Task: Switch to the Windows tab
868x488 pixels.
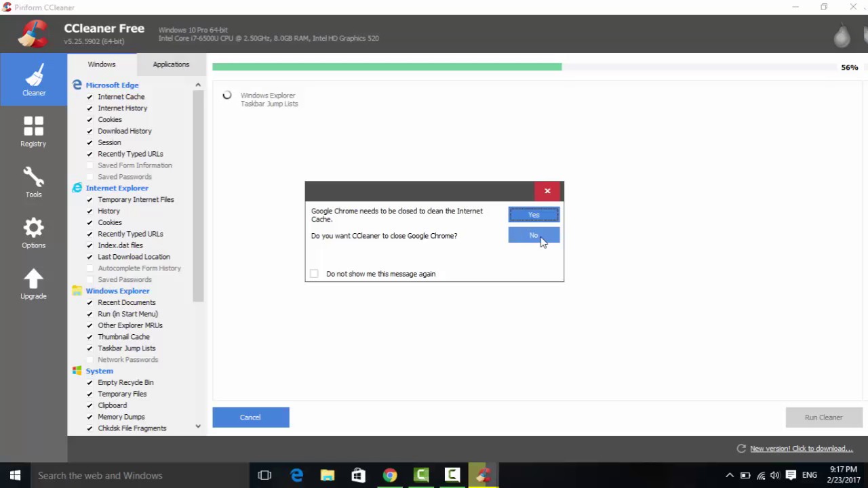Action: (102, 64)
